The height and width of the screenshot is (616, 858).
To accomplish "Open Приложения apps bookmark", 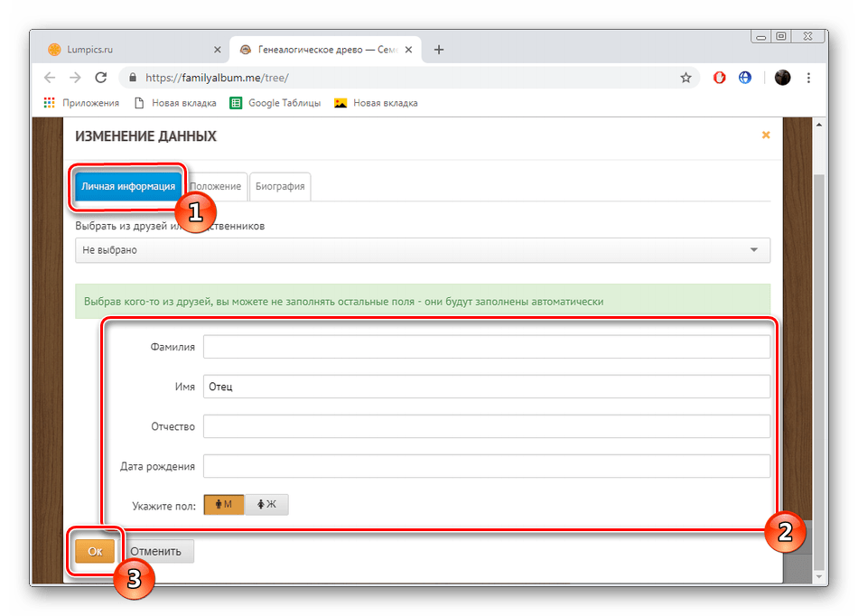I will 81,103.
